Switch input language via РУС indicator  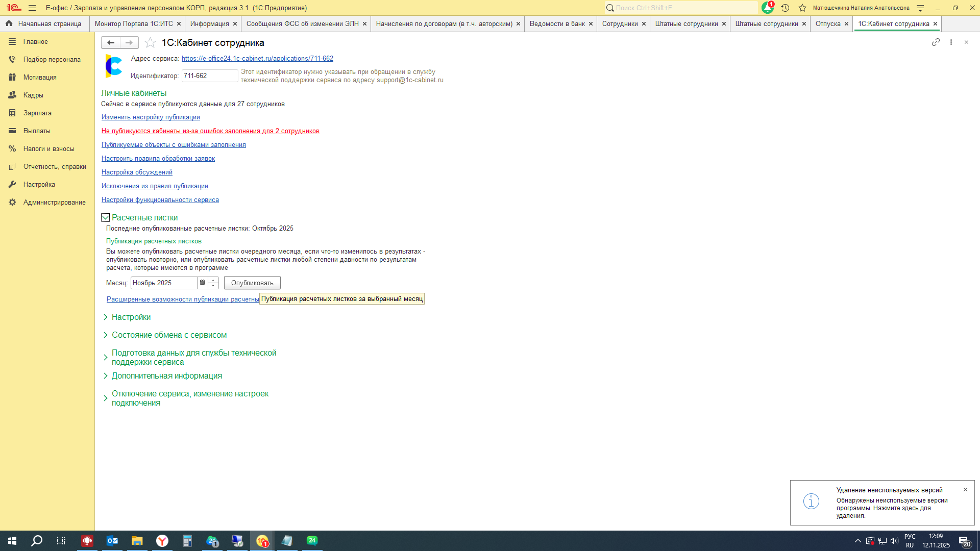(x=910, y=537)
